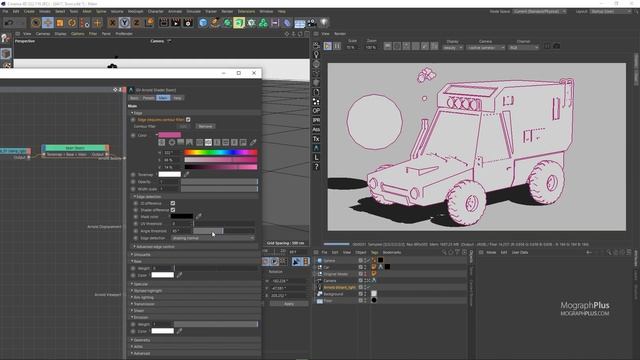
Task: Click the eyedropper next to color mixer
Action: (x=253, y=142)
